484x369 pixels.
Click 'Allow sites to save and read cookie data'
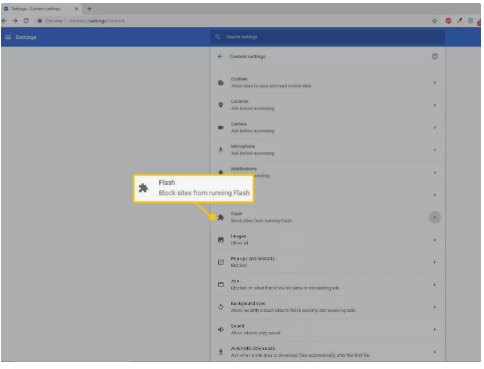[x=271, y=86]
